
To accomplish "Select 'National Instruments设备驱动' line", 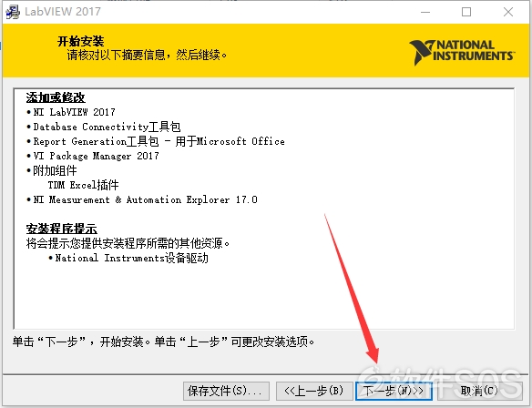I will tap(128, 258).
